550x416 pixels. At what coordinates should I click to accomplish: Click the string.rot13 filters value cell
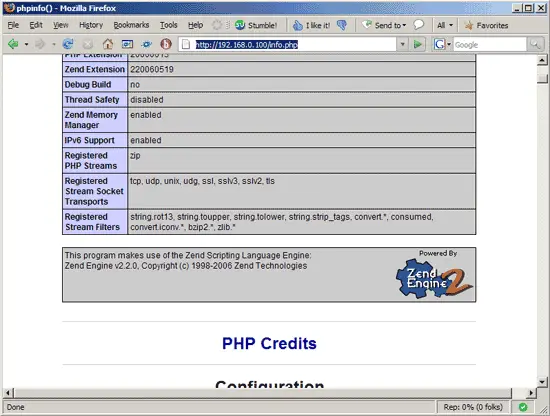pos(302,222)
